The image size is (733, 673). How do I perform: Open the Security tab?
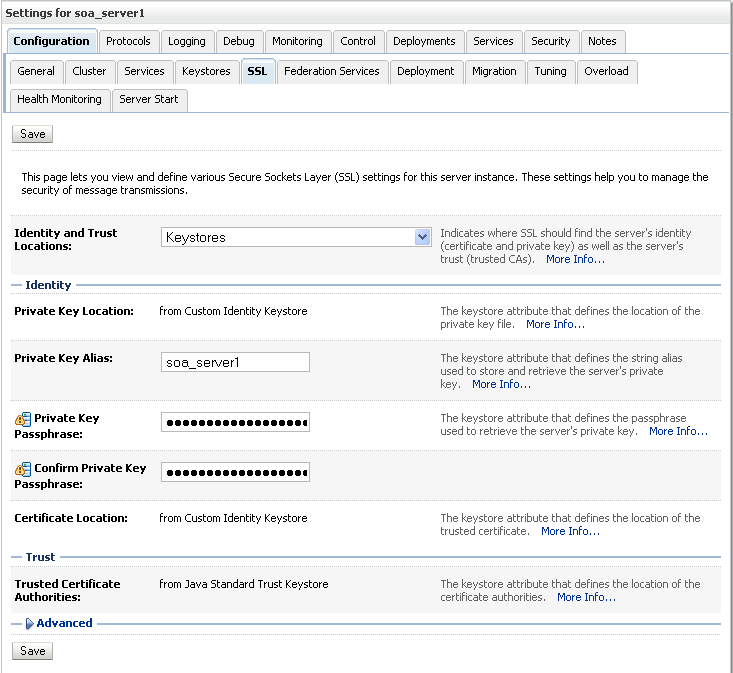coord(551,41)
